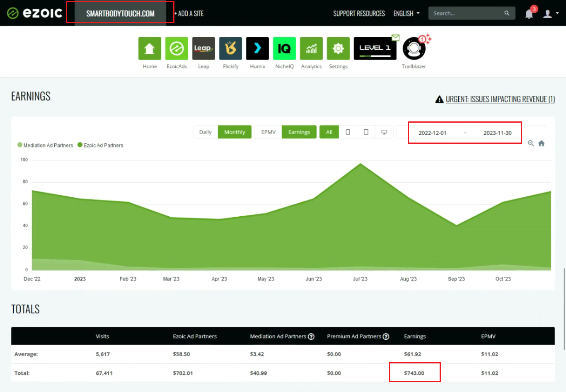Filter by mobile device icon
Image resolution: width=566 pixels, height=392 pixels.
348,132
